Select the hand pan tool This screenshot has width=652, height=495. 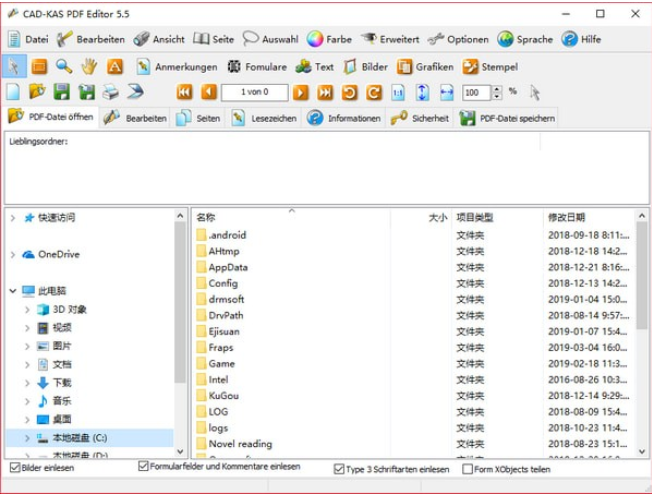89,67
